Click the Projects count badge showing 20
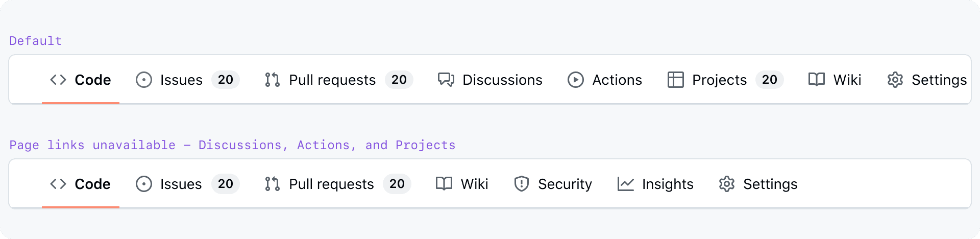 770,80
